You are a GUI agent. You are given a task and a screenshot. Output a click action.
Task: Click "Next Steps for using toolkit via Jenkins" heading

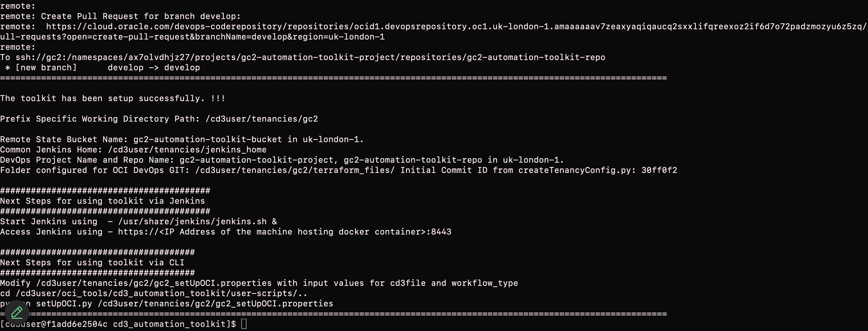click(102, 201)
